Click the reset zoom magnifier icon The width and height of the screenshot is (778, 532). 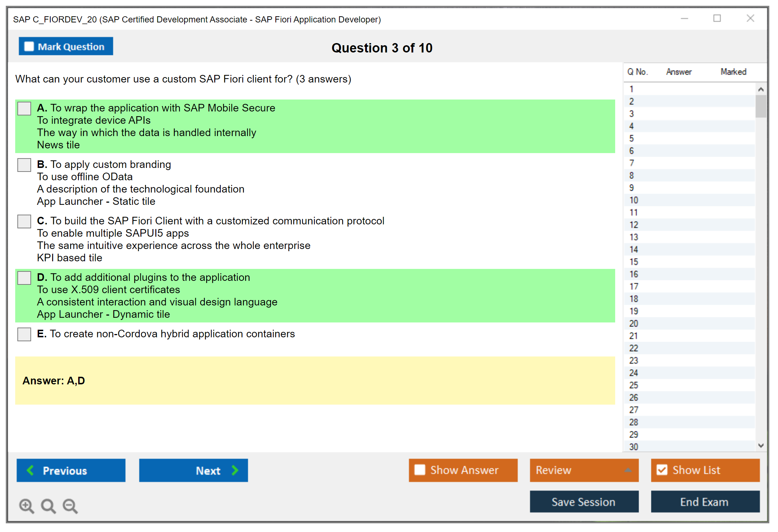pyautogui.click(x=48, y=506)
